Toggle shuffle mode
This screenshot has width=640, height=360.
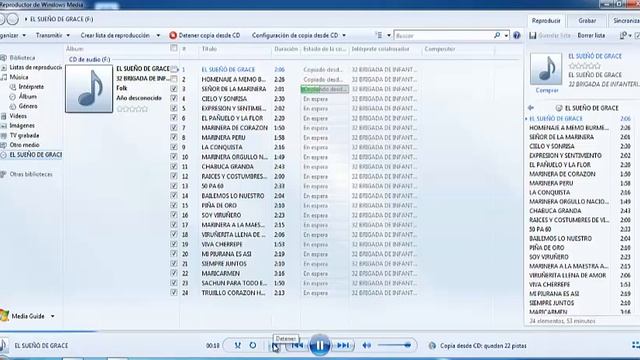click(238, 345)
